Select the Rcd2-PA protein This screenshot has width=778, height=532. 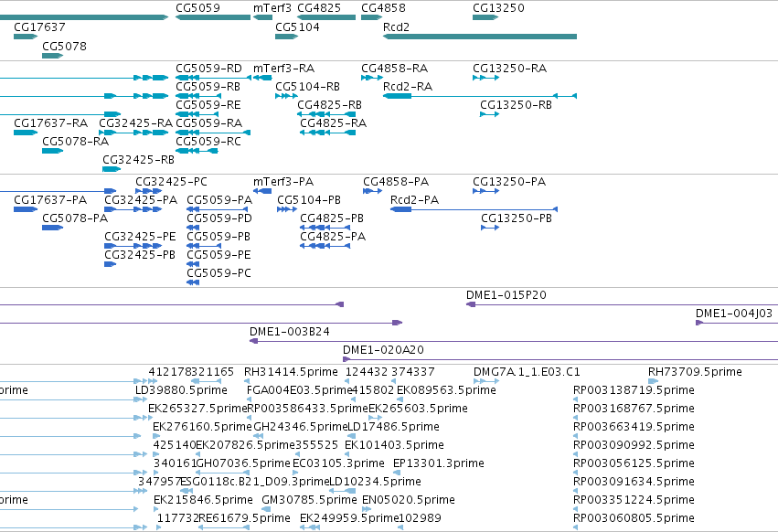474,209
